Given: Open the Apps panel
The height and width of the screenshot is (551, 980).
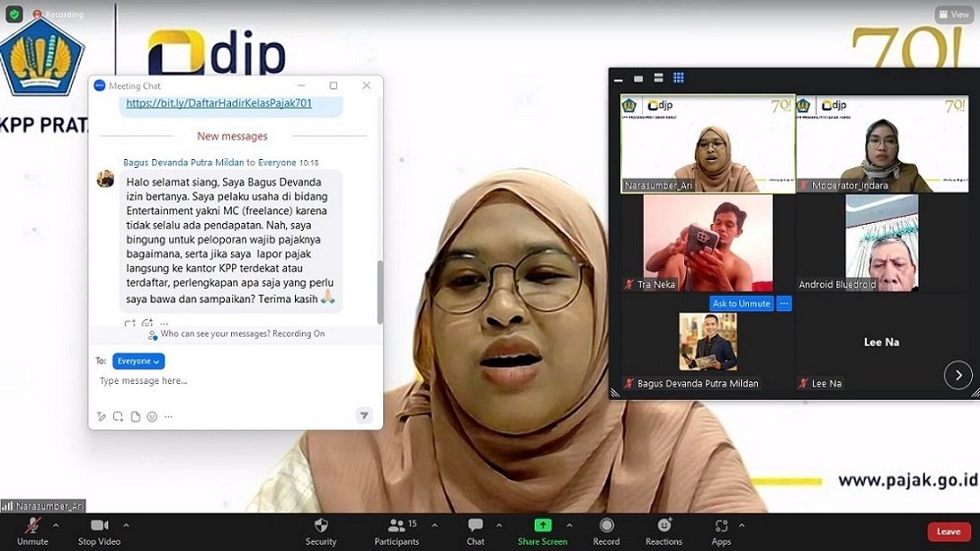Looking at the screenshot, I should [721, 530].
